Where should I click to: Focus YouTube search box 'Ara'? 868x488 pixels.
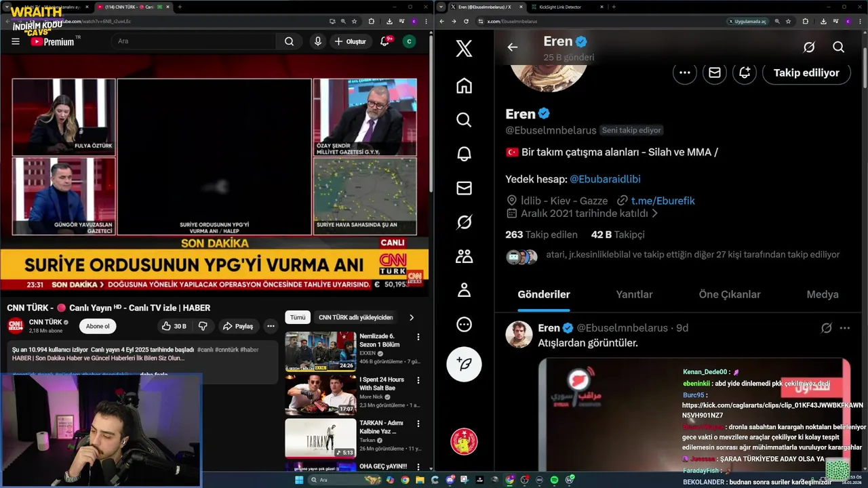tap(193, 41)
